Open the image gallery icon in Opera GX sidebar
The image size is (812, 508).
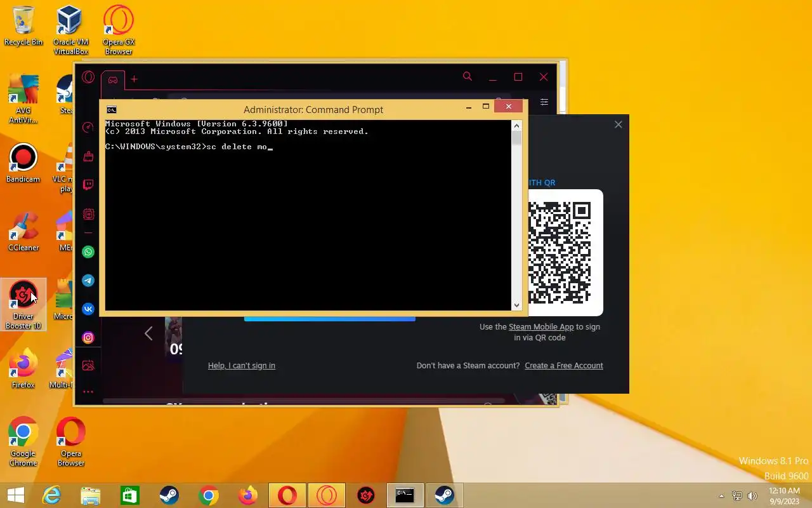[x=88, y=366]
